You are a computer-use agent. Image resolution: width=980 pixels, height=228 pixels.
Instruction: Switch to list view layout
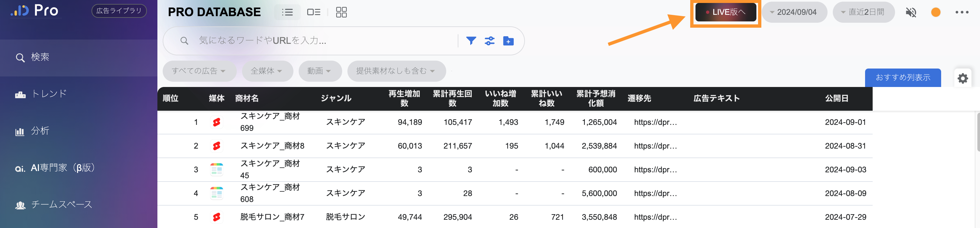(x=287, y=12)
